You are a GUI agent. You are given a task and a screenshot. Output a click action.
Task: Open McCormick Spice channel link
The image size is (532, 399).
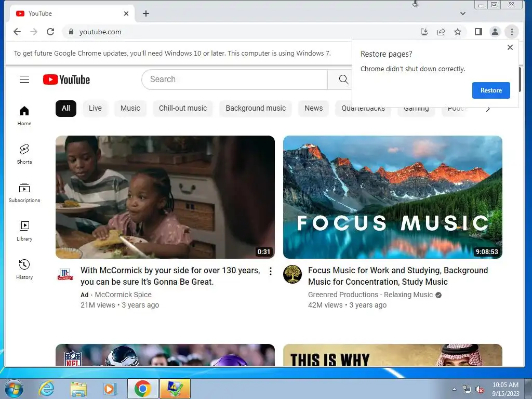[123, 295]
